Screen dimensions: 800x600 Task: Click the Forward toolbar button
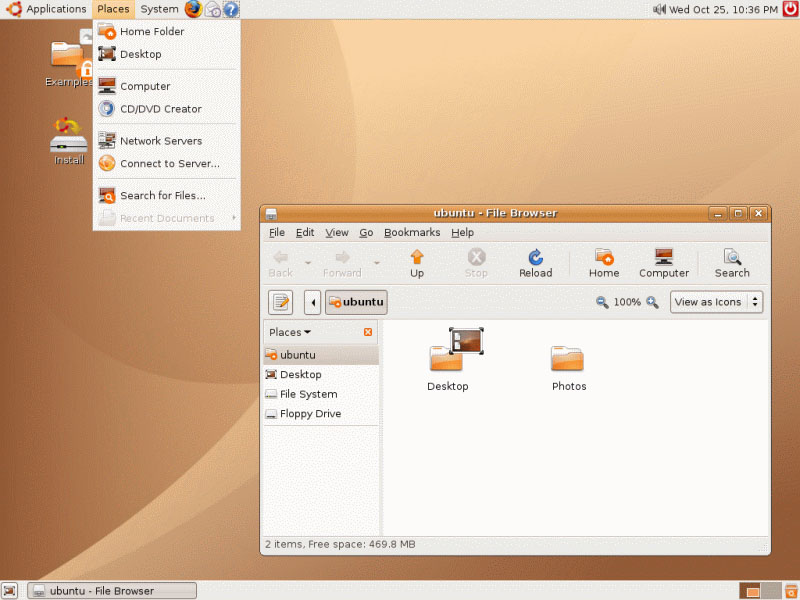342,263
